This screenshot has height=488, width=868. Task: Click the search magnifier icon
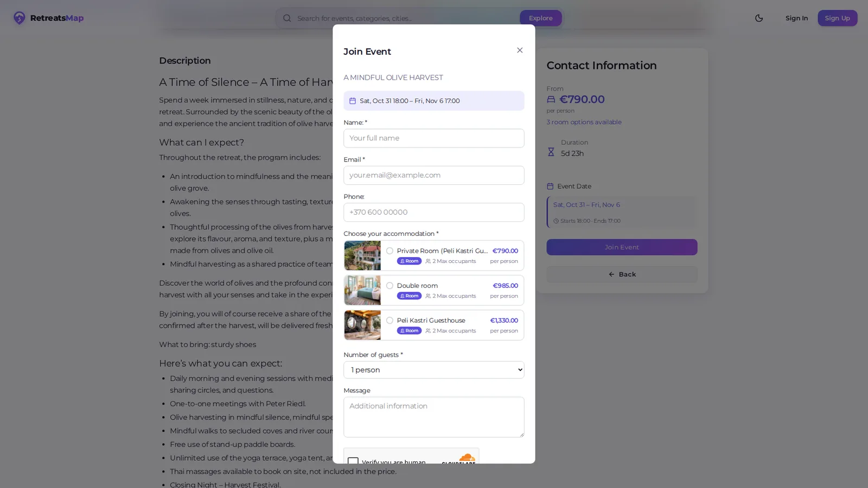pyautogui.click(x=287, y=18)
